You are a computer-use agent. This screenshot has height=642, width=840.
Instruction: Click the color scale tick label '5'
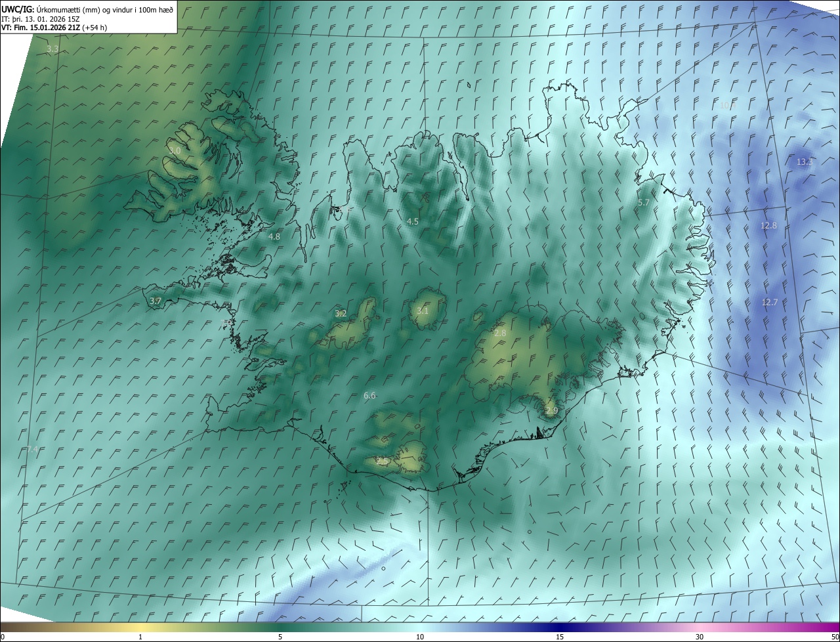pos(280,637)
